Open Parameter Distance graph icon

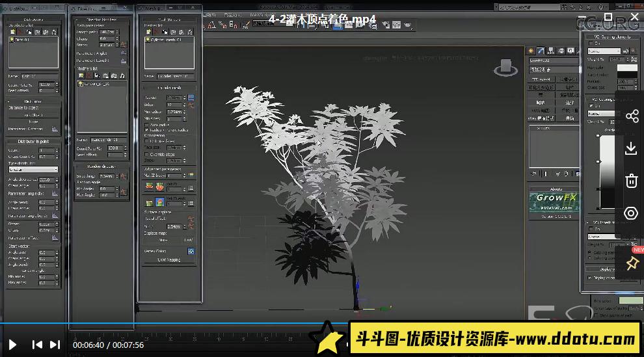55,129
